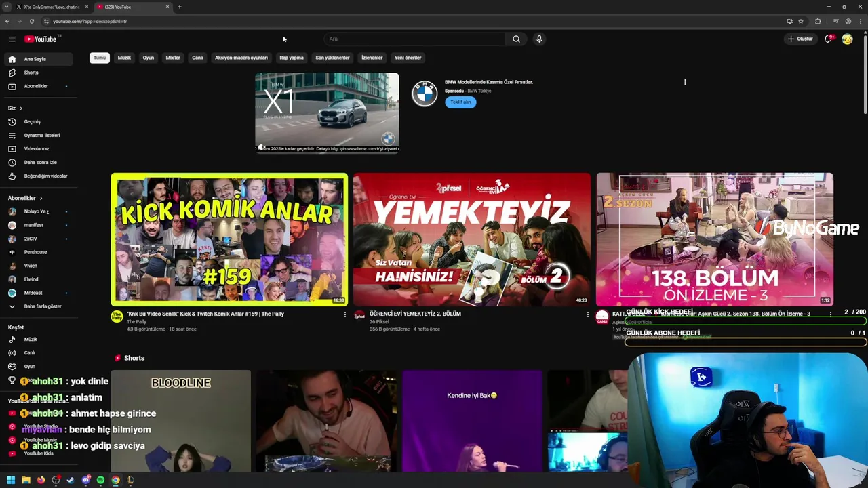This screenshot has width=868, height=488.
Task: Select the Oyun filter chip
Action: point(148,58)
